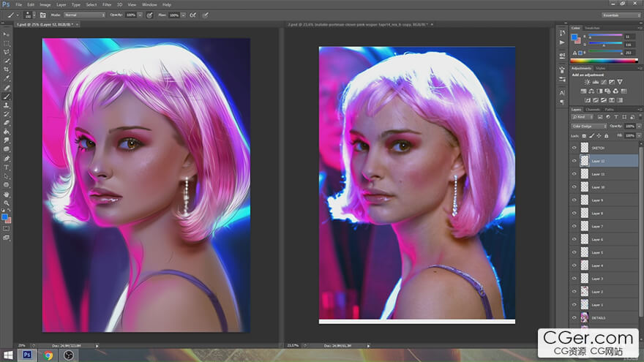Screen dimensions: 644x362
Task: Switch to the Paths tab
Action: coord(609,110)
